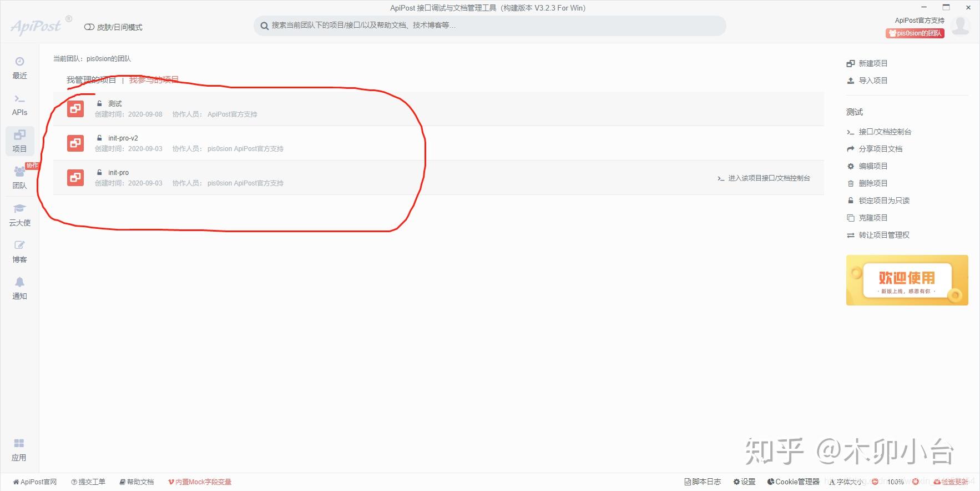Image resolution: width=980 pixels, height=491 pixels.
Task: Click the 字体大小 decrease (minus) icon
Action: click(x=875, y=482)
